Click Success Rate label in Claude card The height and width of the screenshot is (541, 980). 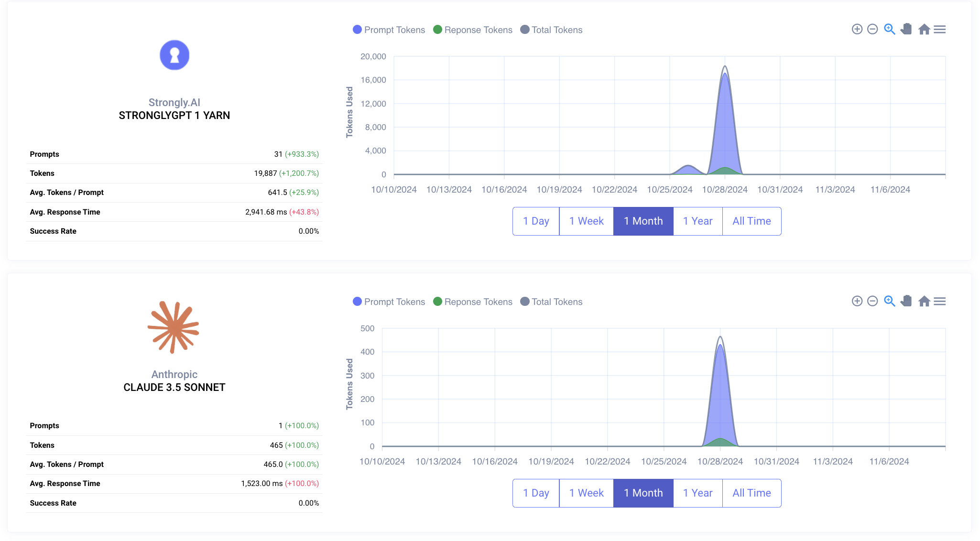pos(53,503)
